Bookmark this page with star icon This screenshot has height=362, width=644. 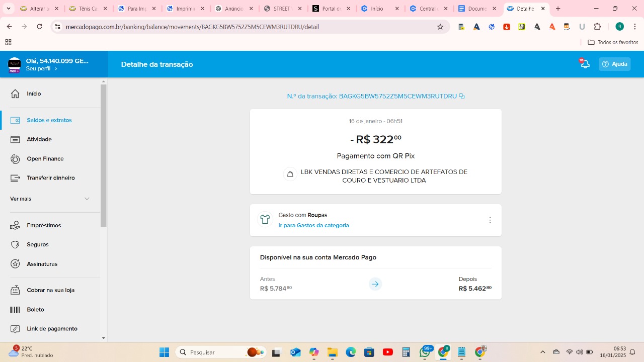coord(440,27)
